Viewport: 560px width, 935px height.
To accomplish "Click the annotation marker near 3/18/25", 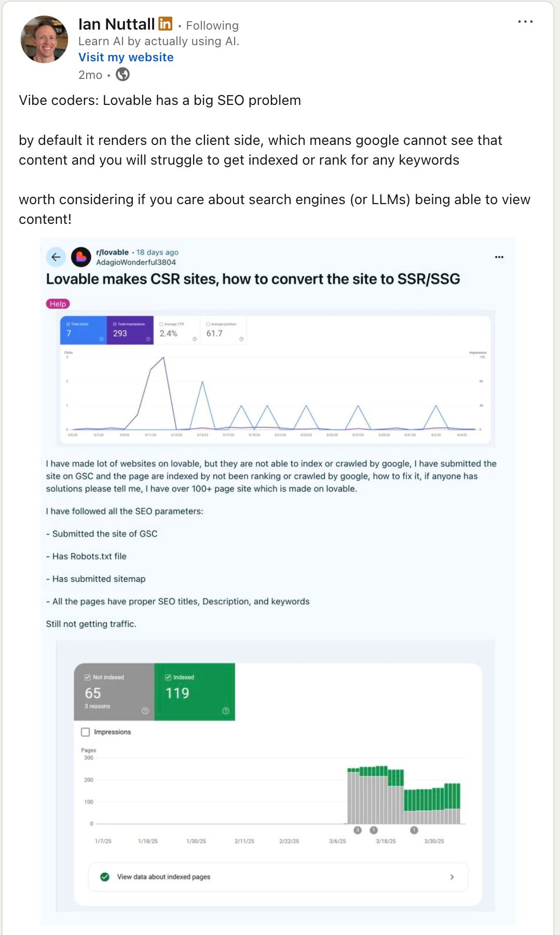I will tap(374, 830).
